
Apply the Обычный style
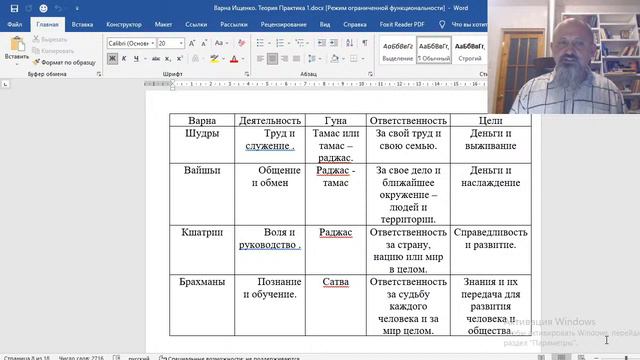pyautogui.click(x=433, y=51)
